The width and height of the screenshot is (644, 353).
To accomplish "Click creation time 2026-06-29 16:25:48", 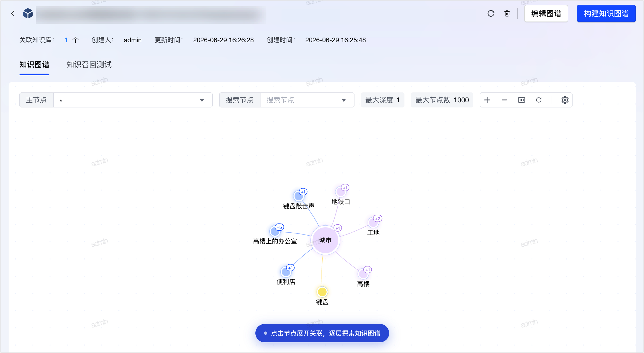I will click(x=335, y=40).
